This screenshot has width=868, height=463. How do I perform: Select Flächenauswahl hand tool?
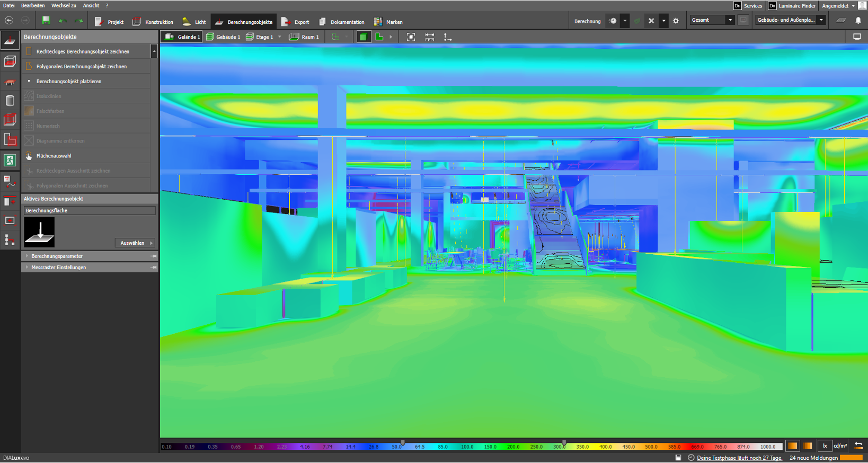54,156
